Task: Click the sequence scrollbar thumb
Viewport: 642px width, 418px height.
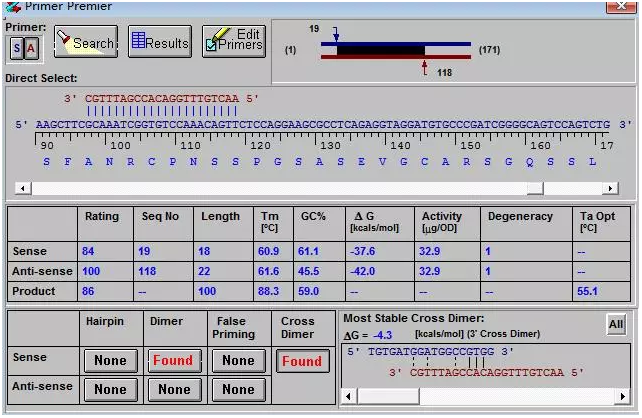Action: tap(535, 188)
